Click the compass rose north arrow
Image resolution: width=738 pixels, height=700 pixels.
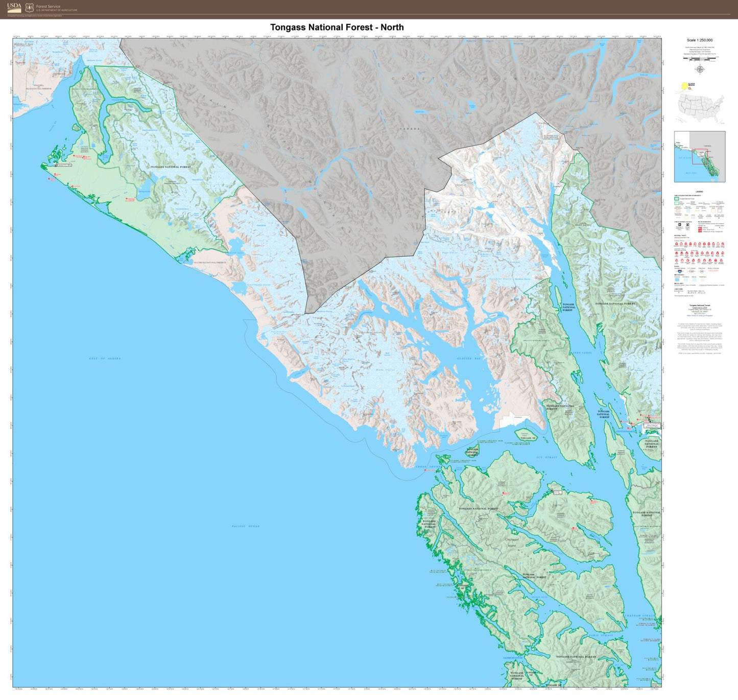coord(700,69)
